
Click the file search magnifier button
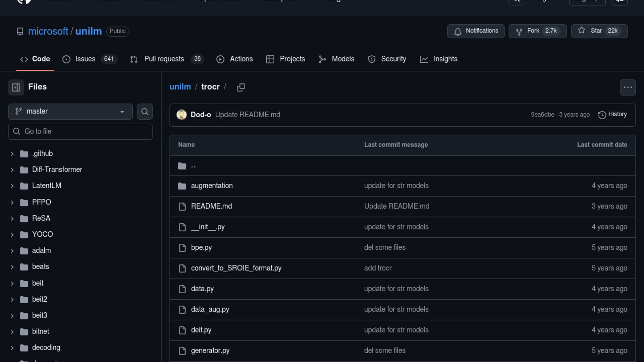click(145, 112)
